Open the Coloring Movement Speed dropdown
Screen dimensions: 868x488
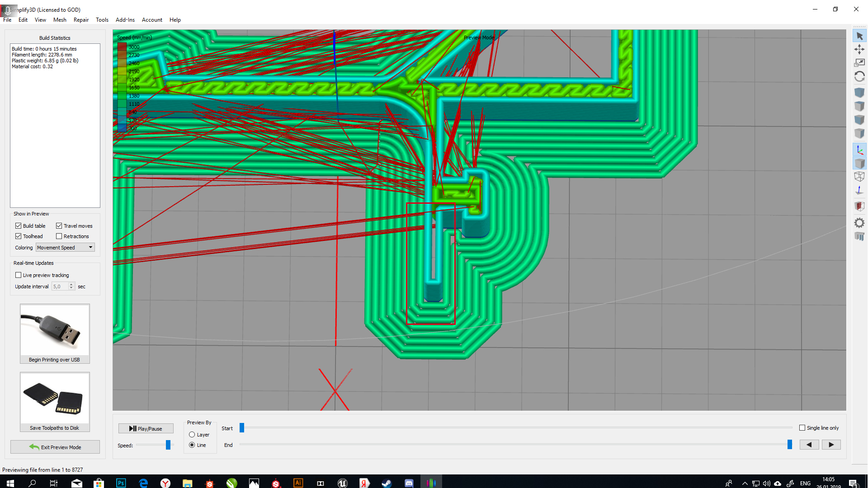[x=65, y=248]
